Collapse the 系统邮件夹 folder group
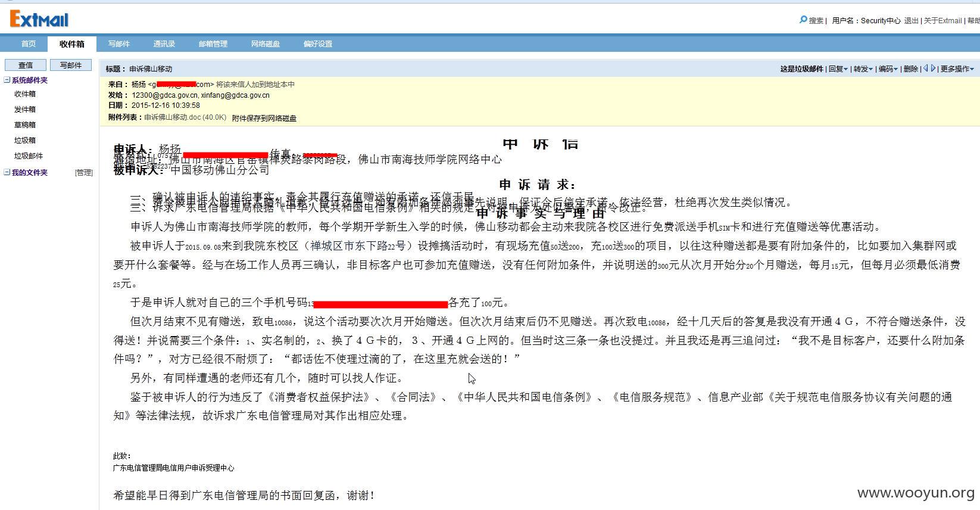980x510 pixels. pos(7,80)
